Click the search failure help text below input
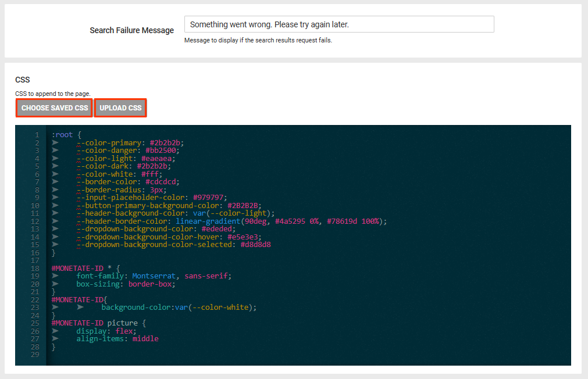Viewport: 588px width, 379px height. pos(258,40)
